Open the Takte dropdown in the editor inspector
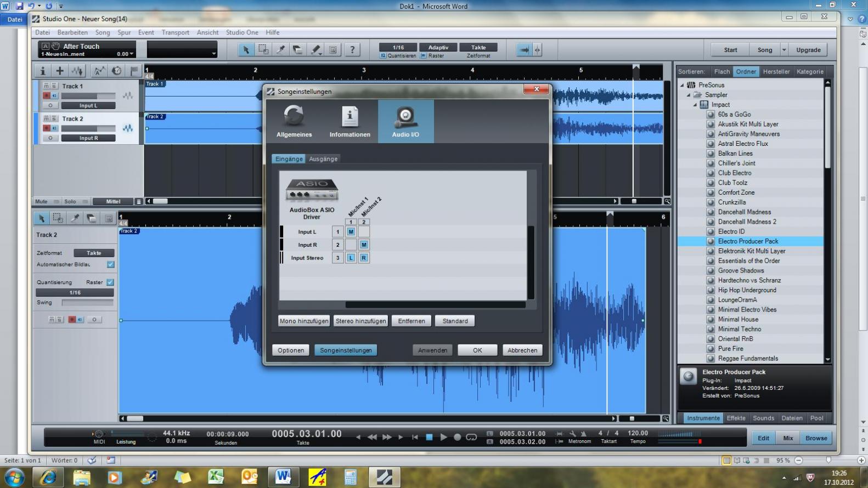The width and height of the screenshot is (868, 488). 94,253
